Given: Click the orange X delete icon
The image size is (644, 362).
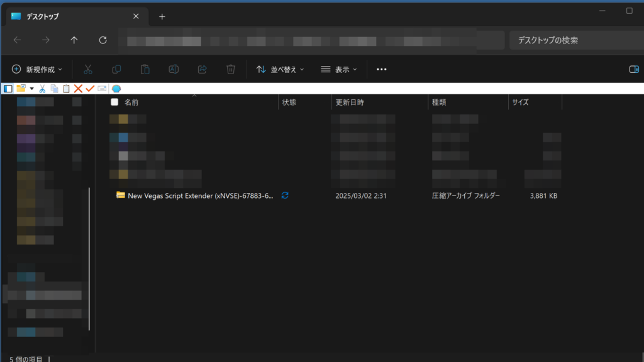Looking at the screenshot, I should point(78,89).
